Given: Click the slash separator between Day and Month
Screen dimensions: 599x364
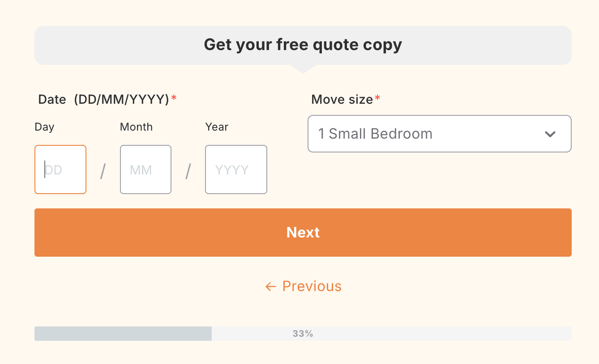Looking at the screenshot, I should (103, 169).
